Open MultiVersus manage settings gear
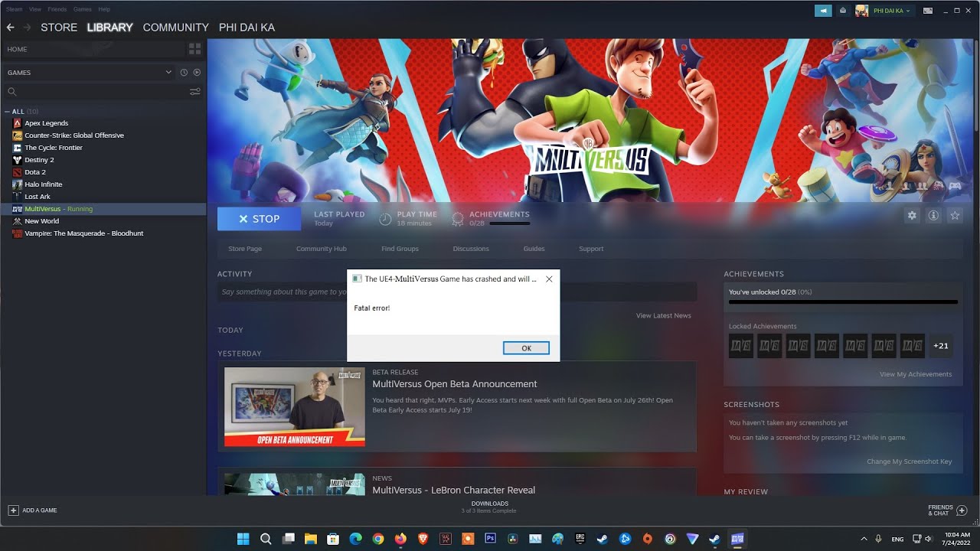980x551 pixels. [912, 216]
